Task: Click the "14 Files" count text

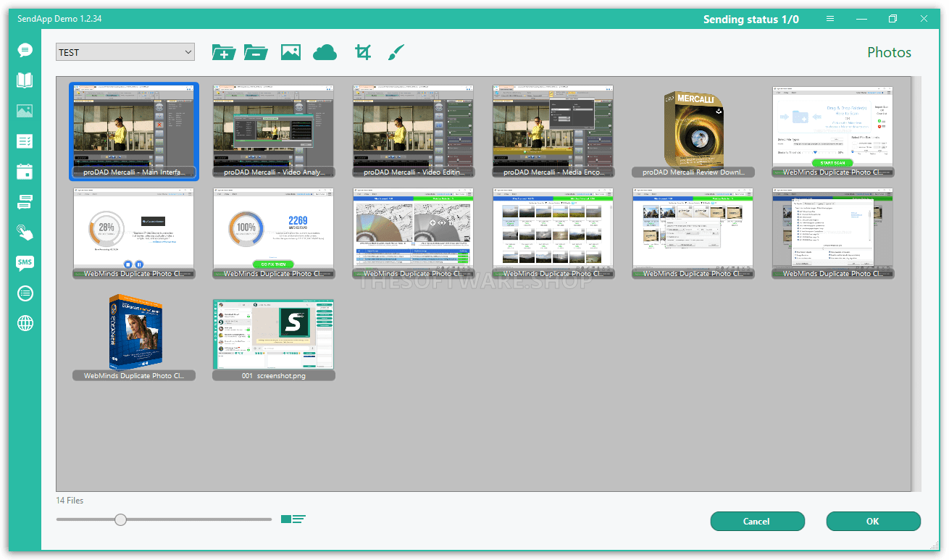Action: 70,501
